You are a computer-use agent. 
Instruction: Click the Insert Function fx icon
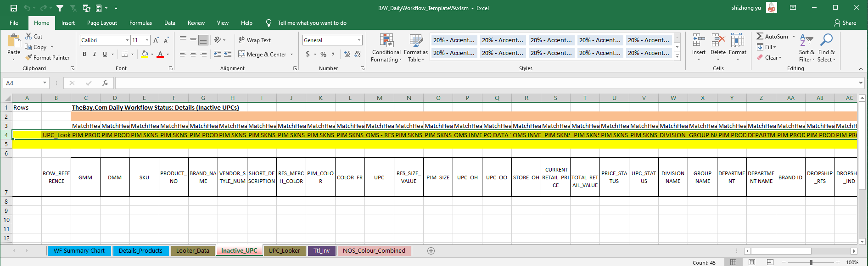click(105, 83)
